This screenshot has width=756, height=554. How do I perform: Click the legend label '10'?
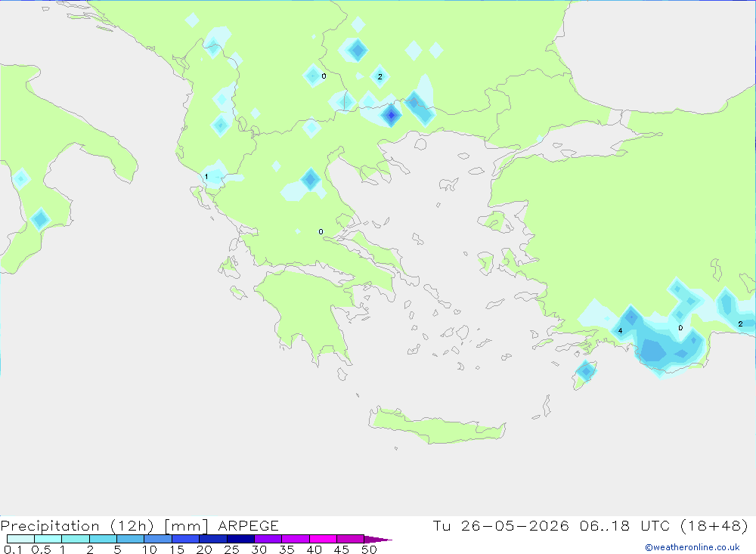tap(150, 549)
